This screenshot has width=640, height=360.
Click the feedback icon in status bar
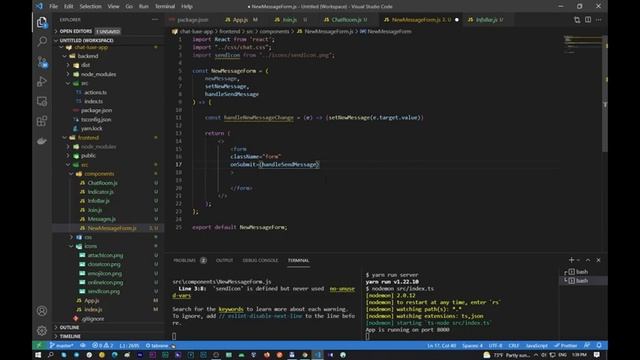[587, 345]
